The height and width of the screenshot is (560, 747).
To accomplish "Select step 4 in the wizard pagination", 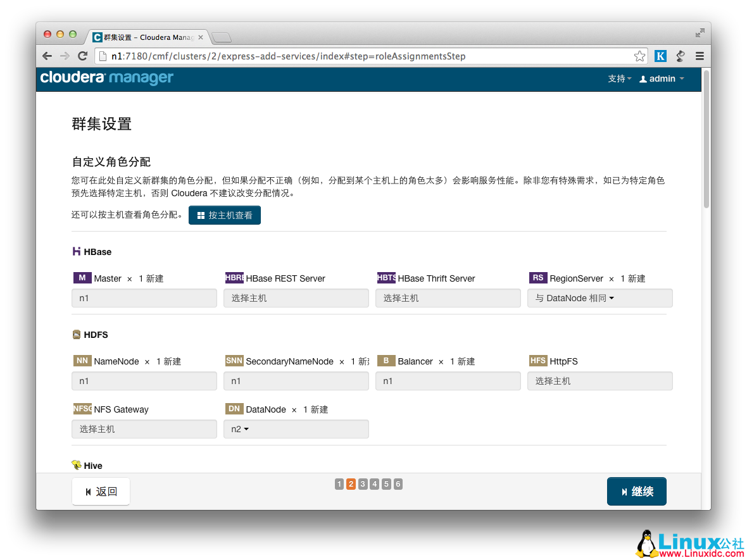I will pyautogui.click(x=374, y=483).
